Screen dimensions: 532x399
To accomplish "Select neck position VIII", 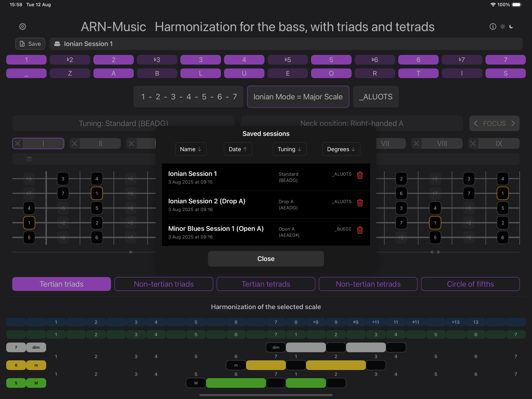I will 442,144.
